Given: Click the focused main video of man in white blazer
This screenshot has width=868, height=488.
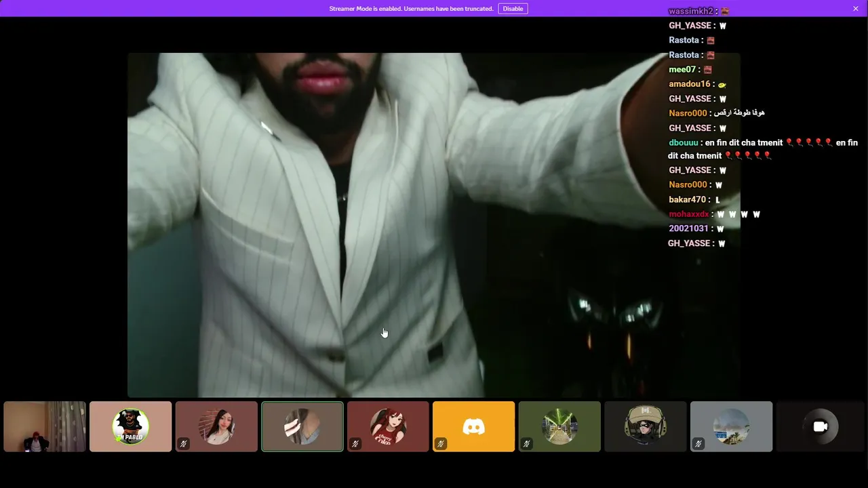Looking at the screenshot, I should point(433,225).
